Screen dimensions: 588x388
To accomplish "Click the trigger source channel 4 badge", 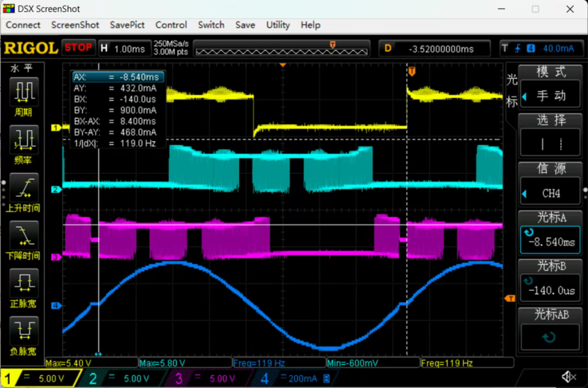I will [531, 48].
